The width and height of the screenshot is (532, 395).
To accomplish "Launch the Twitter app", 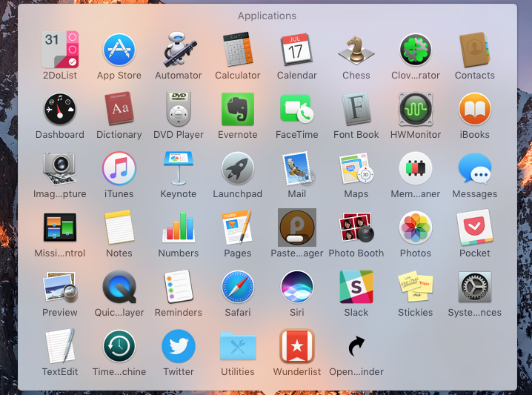I will pyautogui.click(x=179, y=346).
